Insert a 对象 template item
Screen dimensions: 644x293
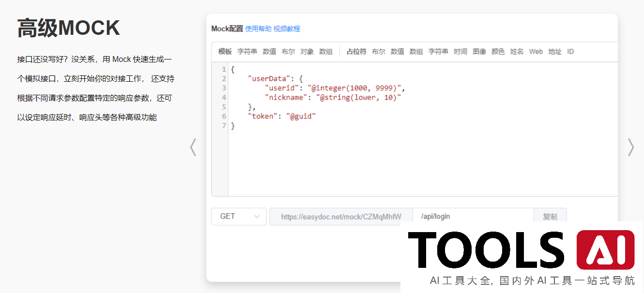[x=307, y=52]
